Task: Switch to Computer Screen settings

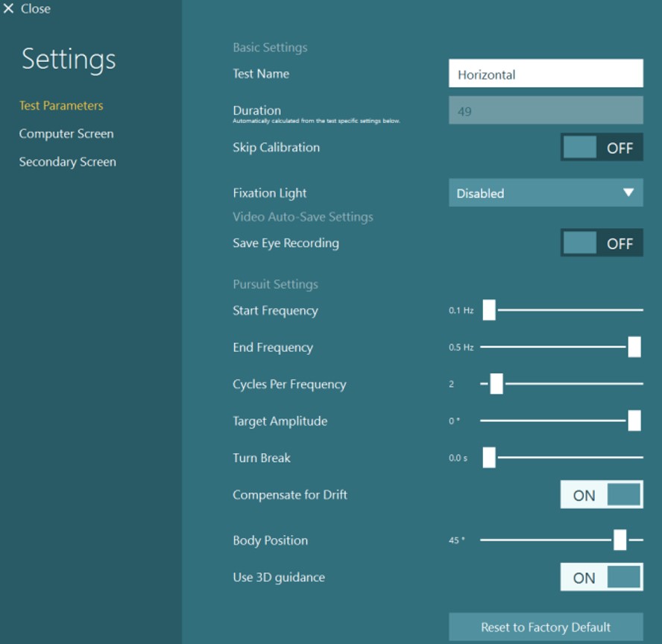Action: point(66,133)
